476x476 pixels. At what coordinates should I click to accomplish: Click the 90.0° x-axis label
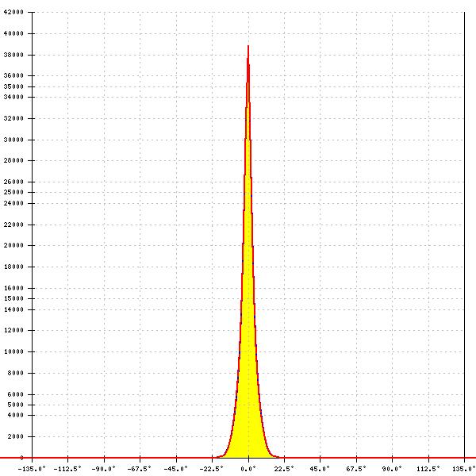tap(392, 469)
